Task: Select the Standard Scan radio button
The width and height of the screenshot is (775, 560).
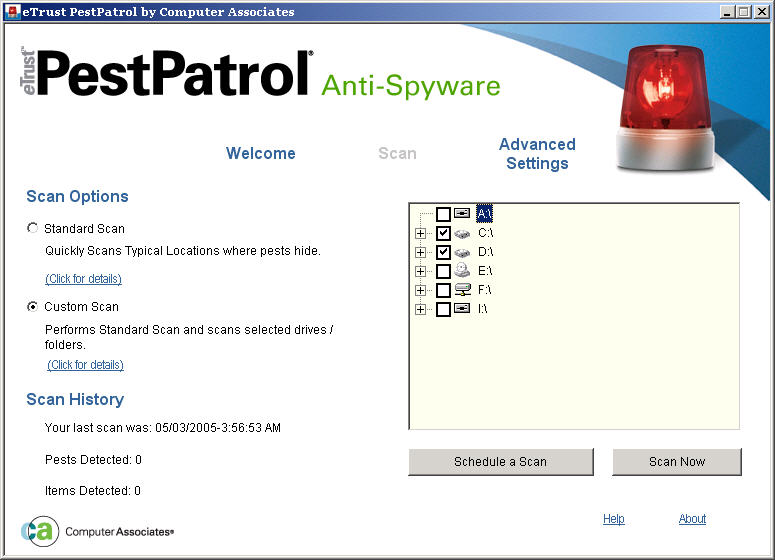Action: coord(33,228)
